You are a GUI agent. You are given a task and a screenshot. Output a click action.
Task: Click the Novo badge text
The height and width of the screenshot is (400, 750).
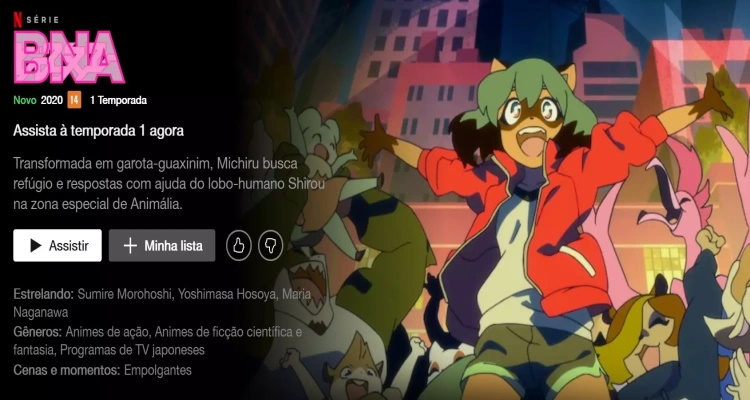[25, 100]
